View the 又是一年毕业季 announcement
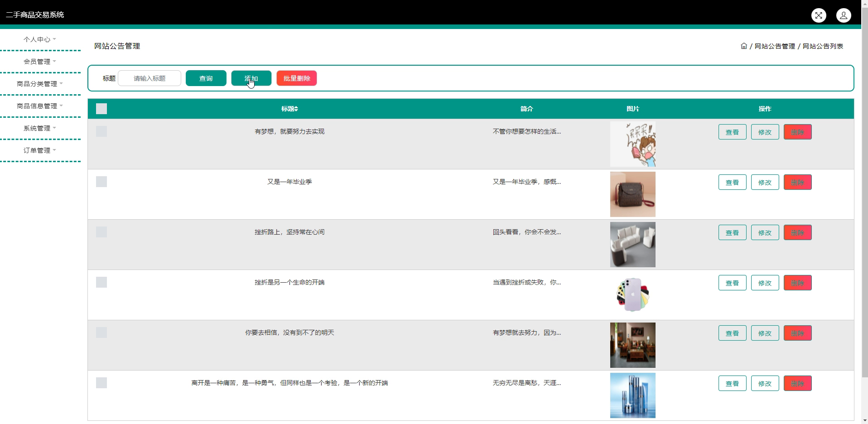868x424 pixels. pos(733,183)
